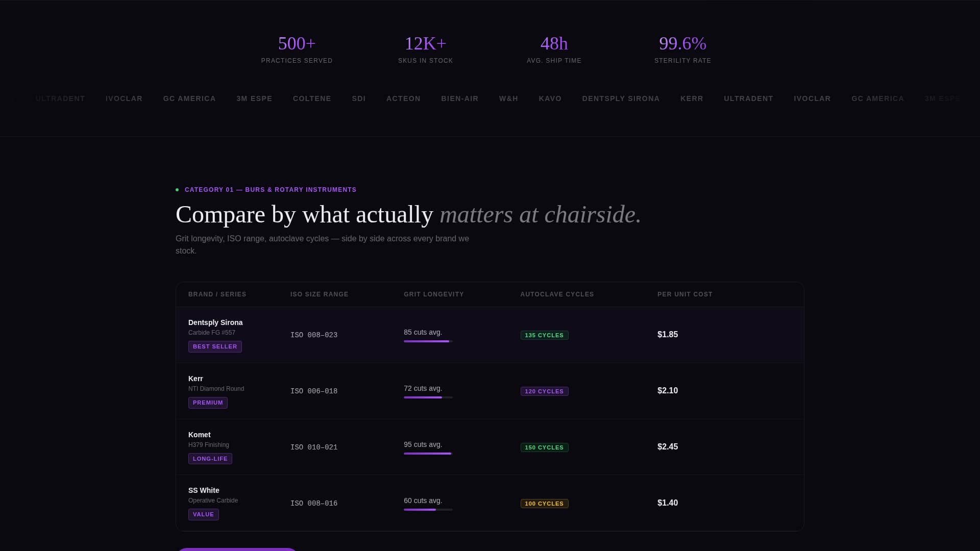Select W&H in the brand marquee

point(508,98)
